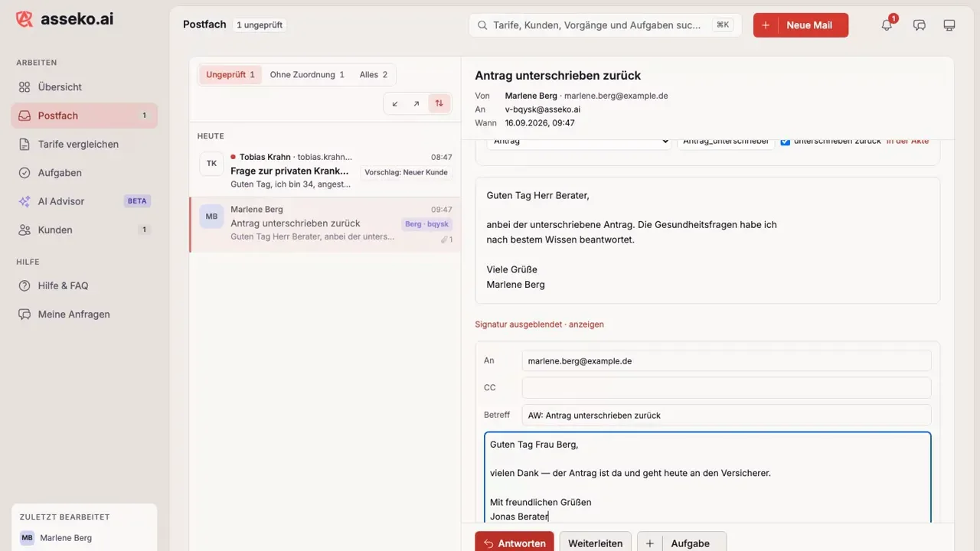Click the Neue Mail button label
Image resolution: width=980 pixels, height=551 pixels.
[x=809, y=25]
